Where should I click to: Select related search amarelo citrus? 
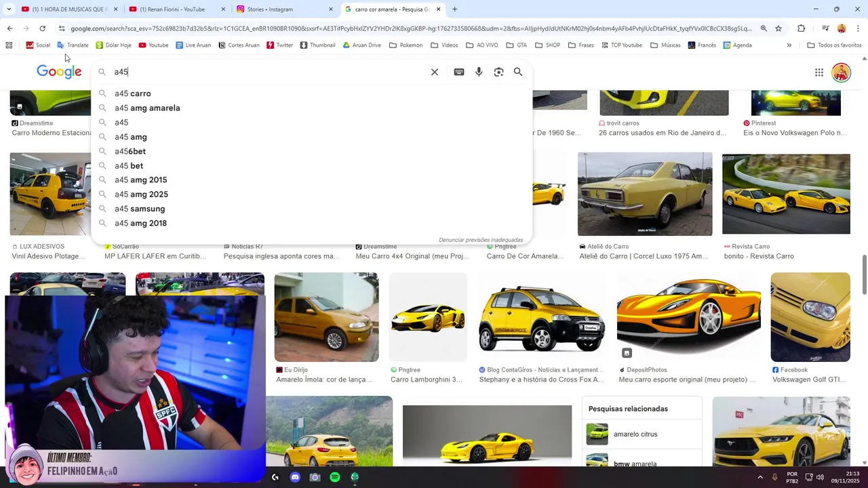point(642,434)
